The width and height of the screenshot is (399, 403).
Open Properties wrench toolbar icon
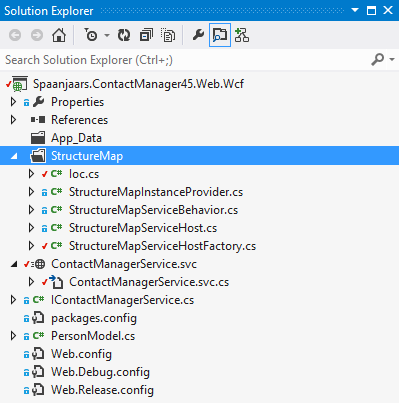coord(198,35)
